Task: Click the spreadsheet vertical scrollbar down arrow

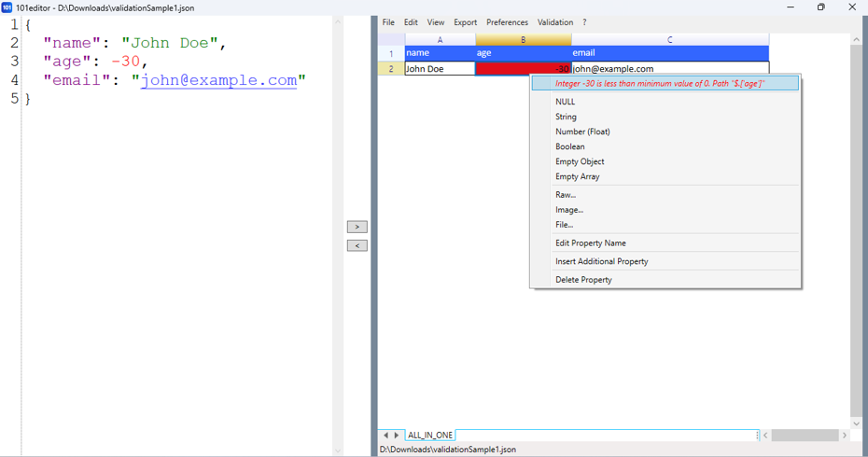Action: pyautogui.click(x=857, y=423)
